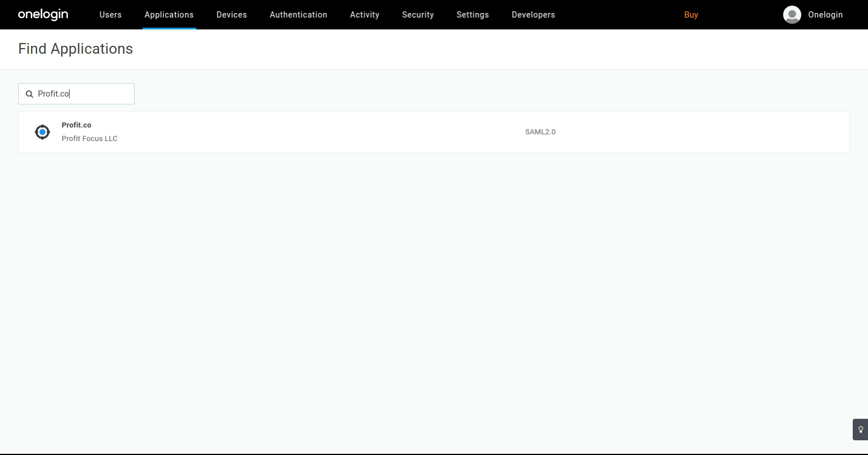Click into the Profit.co search field
868x455 pixels.
76,94
